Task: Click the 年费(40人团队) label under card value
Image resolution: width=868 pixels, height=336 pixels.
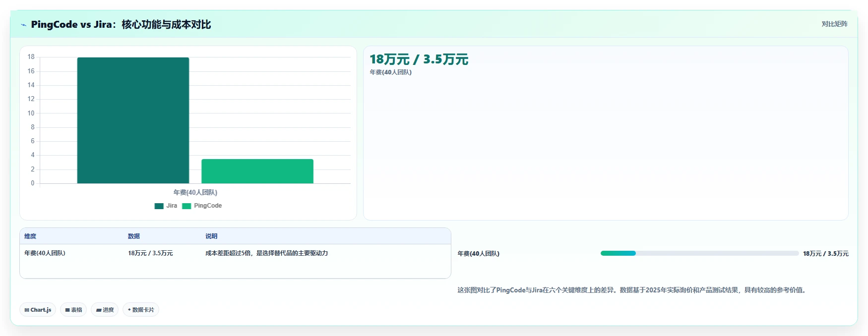Action: (x=390, y=72)
